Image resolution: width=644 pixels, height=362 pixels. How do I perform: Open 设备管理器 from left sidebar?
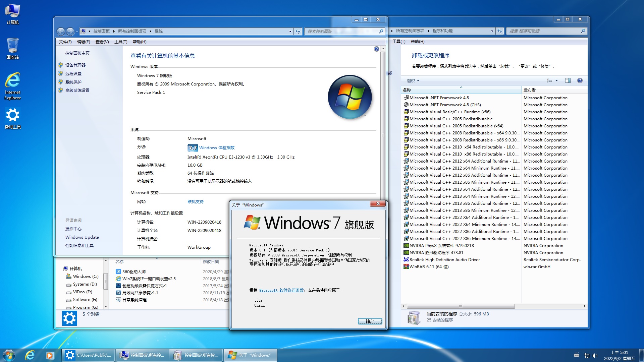(x=75, y=65)
